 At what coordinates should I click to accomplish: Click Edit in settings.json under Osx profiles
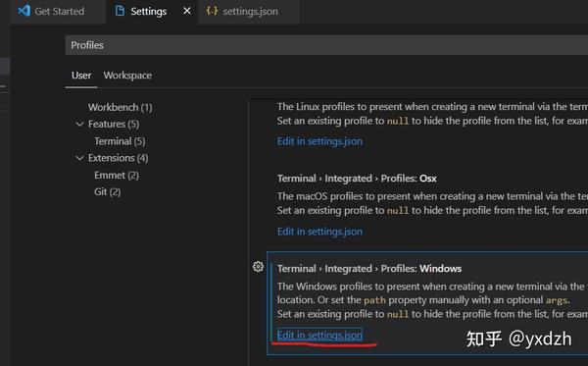tap(319, 232)
